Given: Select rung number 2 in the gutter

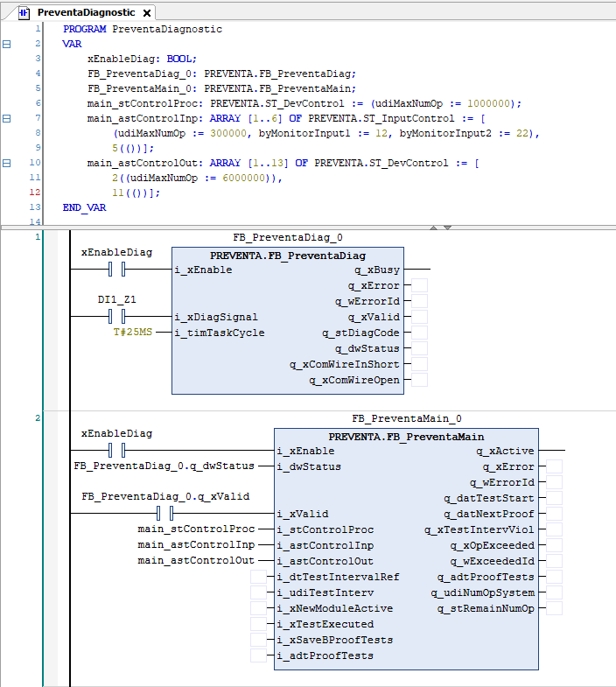Looking at the screenshot, I should [x=38, y=418].
